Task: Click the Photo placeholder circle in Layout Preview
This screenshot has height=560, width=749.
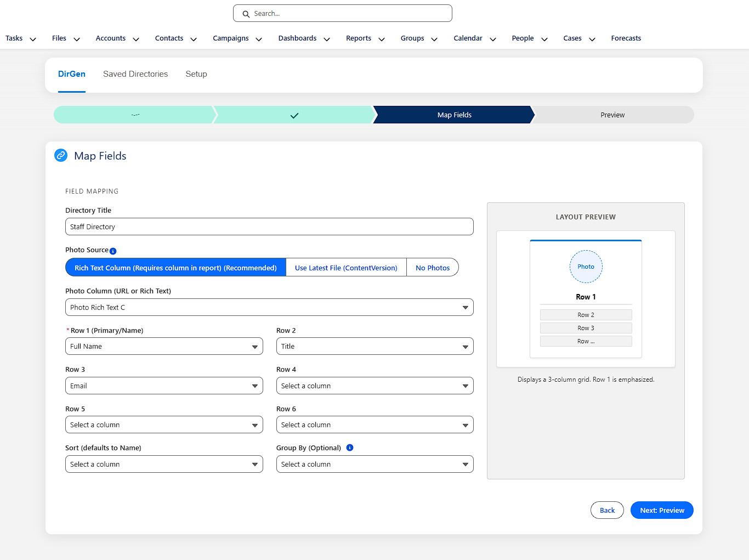Action: (586, 267)
